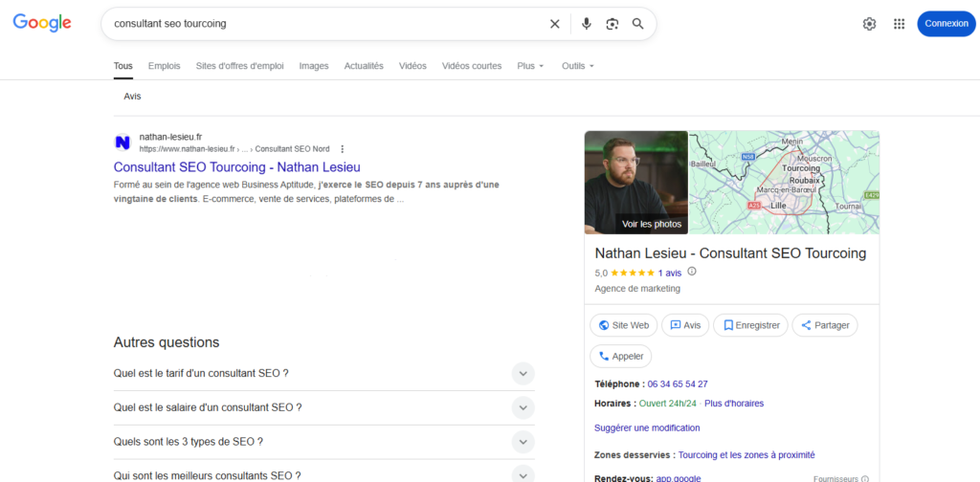Image resolution: width=980 pixels, height=482 pixels.
Task: Click the Avis filter chip below tabs
Action: tap(132, 97)
